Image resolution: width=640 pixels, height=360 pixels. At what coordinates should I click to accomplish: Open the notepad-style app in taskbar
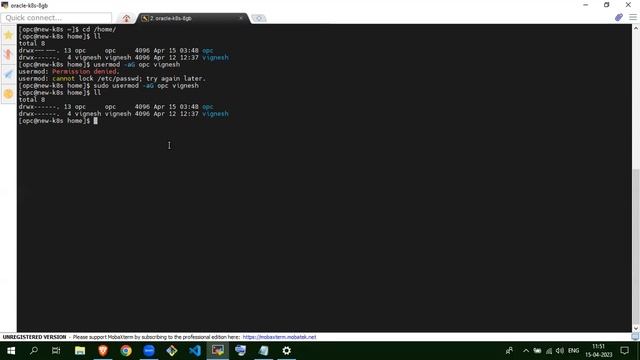(x=264, y=351)
